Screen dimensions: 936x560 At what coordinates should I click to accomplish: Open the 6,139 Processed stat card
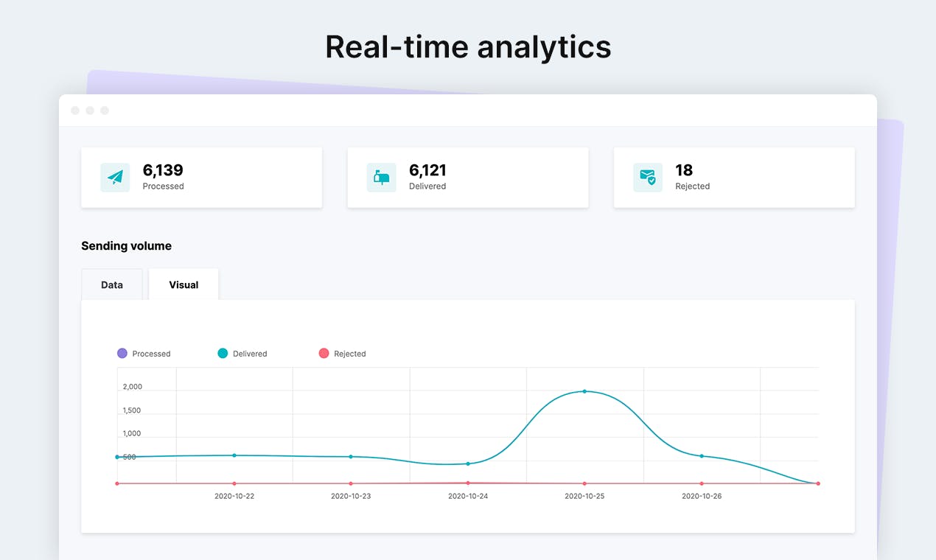(x=201, y=178)
